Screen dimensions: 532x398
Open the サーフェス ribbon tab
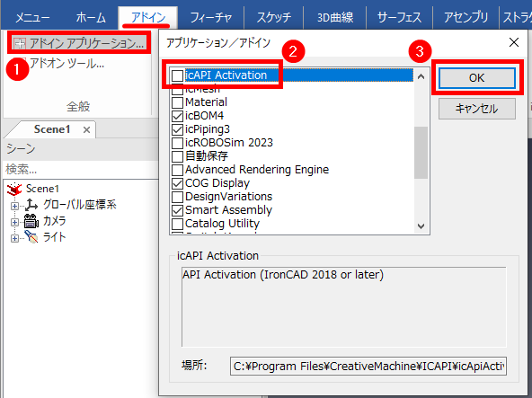(399, 17)
